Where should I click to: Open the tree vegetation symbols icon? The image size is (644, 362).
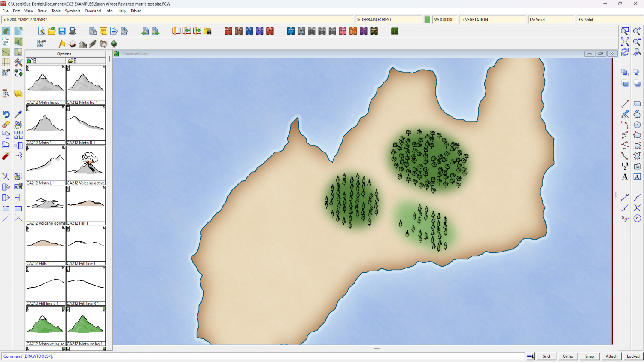pyautogui.click(x=114, y=44)
